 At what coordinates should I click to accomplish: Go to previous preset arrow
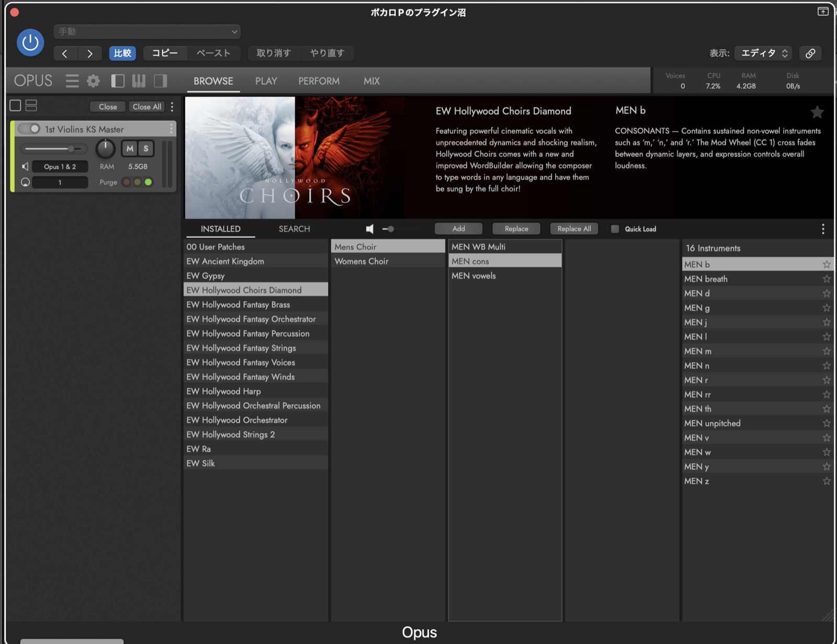click(65, 53)
